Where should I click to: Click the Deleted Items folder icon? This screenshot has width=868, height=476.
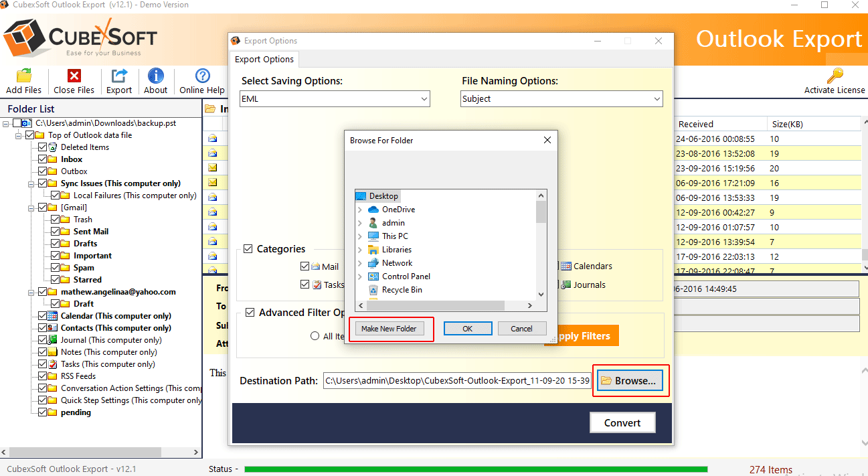[x=53, y=147]
